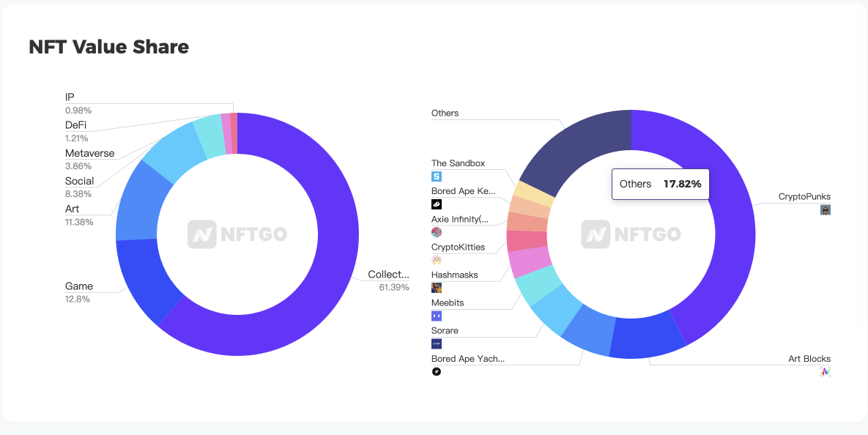Click the 'Art' category label

click(x=72, y=209)
